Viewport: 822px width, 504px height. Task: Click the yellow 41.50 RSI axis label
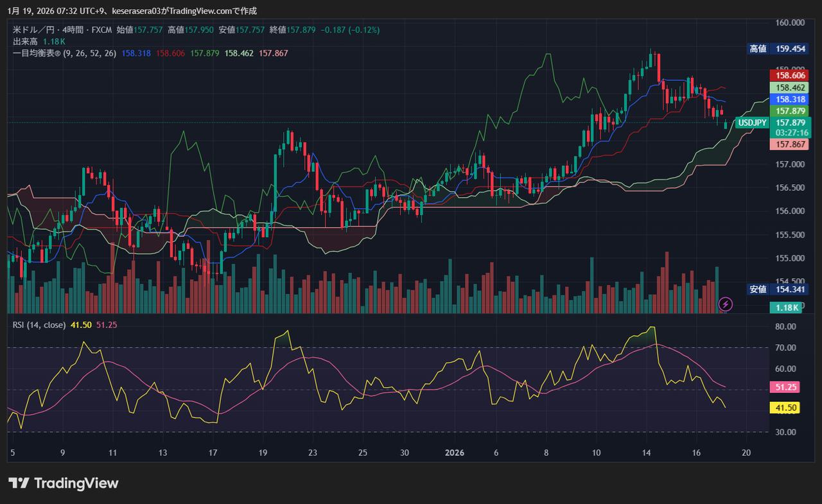(785, 408)
